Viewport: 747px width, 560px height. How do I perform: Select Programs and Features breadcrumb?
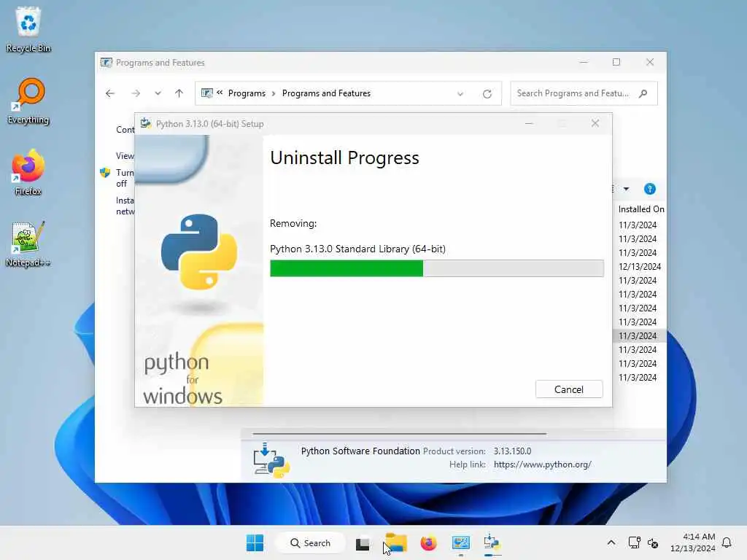[x=326, y=93]
